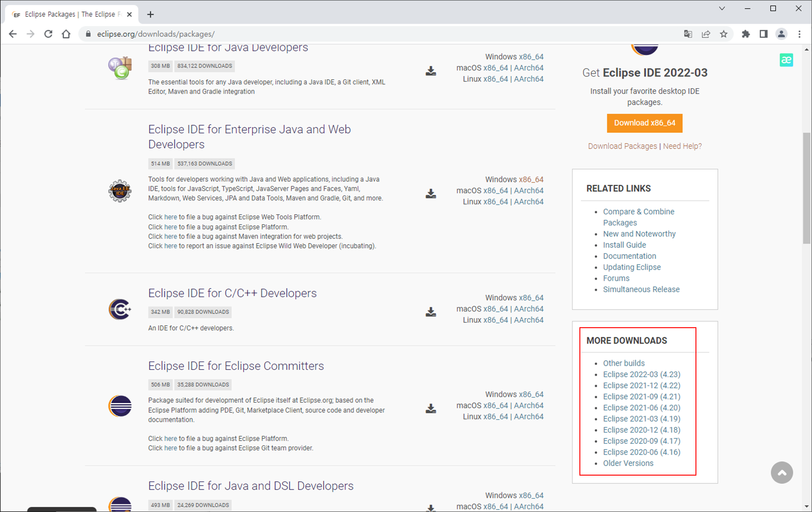Open the Eclipse 2022-03 (4.23) link
812x512 pixels.
click(x=642, y=374)
